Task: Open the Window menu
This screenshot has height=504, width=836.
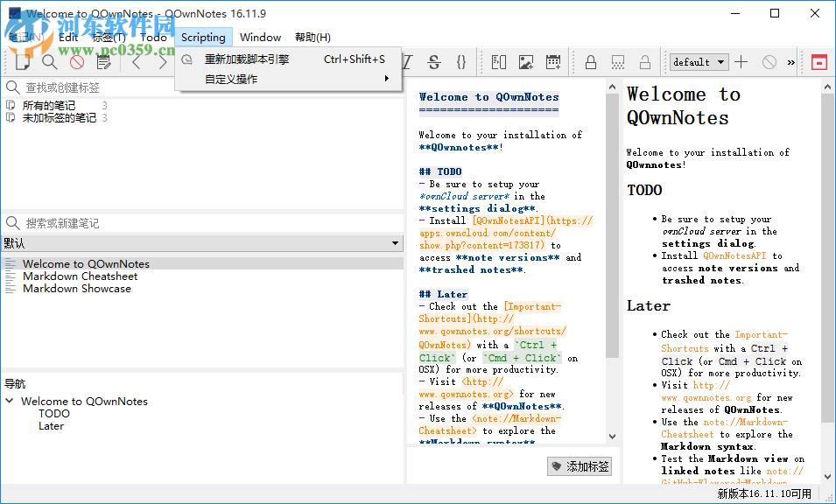Action: point(260,37)
